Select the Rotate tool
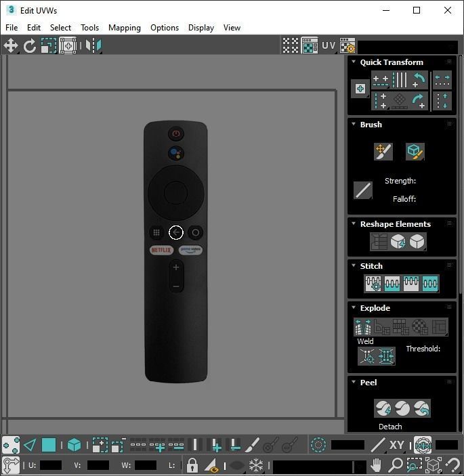 tap(30, 46)
